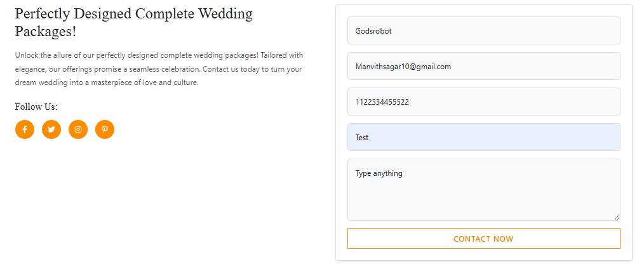This screenshot has width=644, height=276.
Task: Click the word 'Packages!' in the heading
Action: [45, 32]
